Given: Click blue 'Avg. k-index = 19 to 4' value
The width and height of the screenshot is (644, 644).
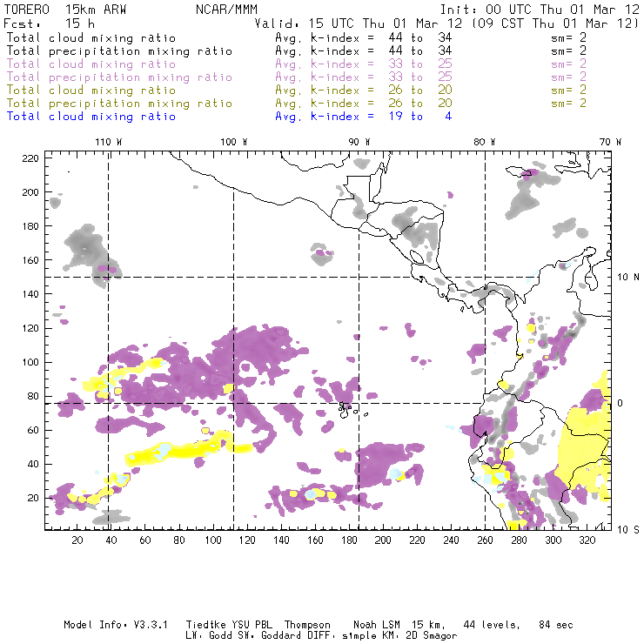Looking at the screenshot, I should pyautogui.click(x=364, y=117).
